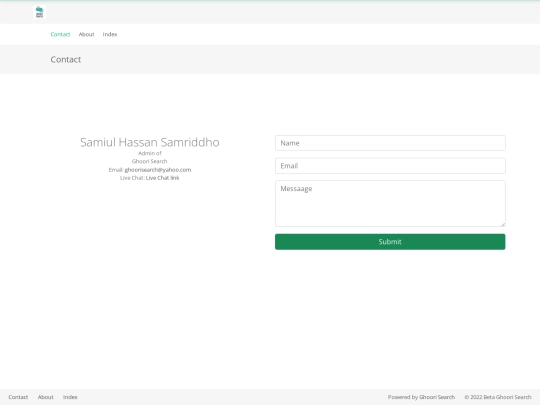Click the Ghoori Search logo icon

[x=40, y=12]
